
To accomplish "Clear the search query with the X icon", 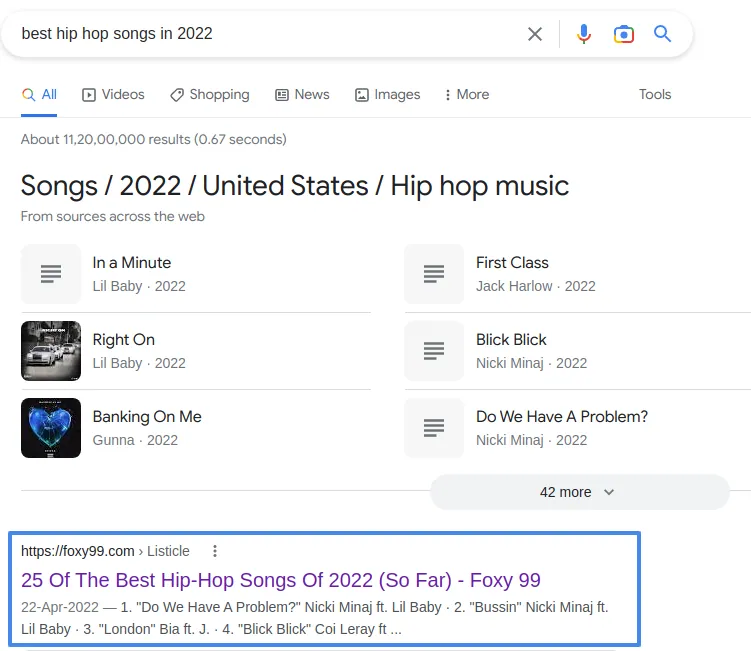I will pos(535,34).
